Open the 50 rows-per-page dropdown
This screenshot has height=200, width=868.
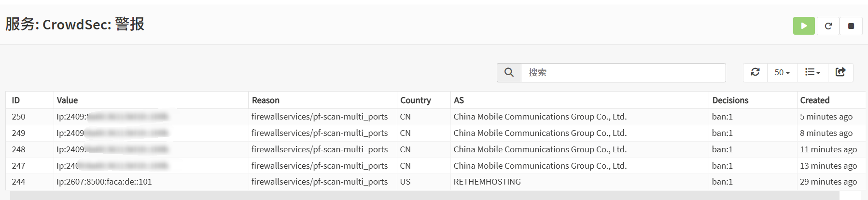coord(782,72)
